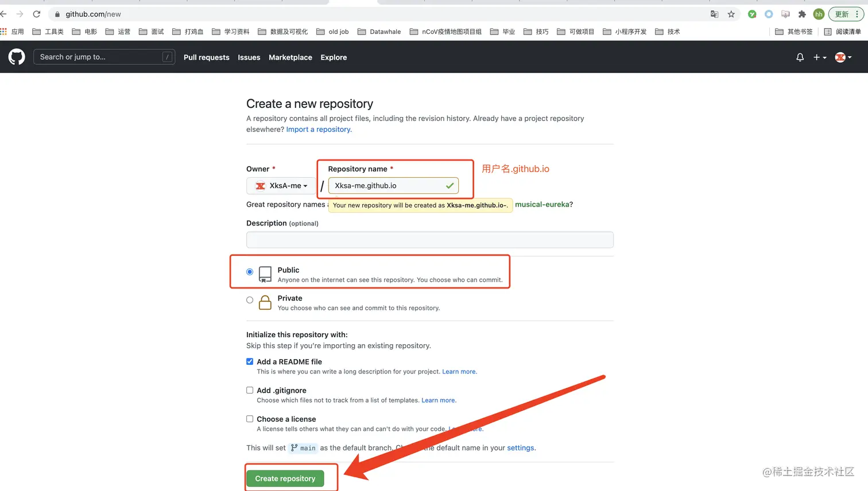
Task: Open the Datawhale bookmark folder
Action: (x=379, y=32)
